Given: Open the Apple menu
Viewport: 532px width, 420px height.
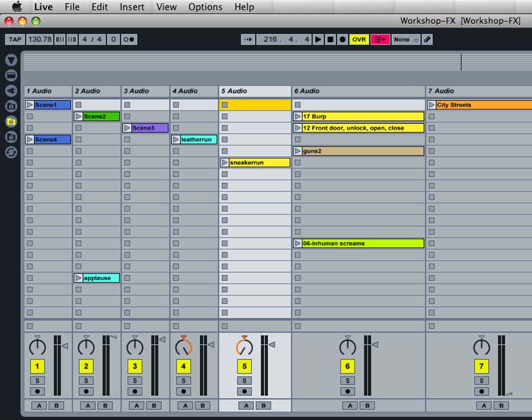Looking at the screenshot, I should pos(16,7).
